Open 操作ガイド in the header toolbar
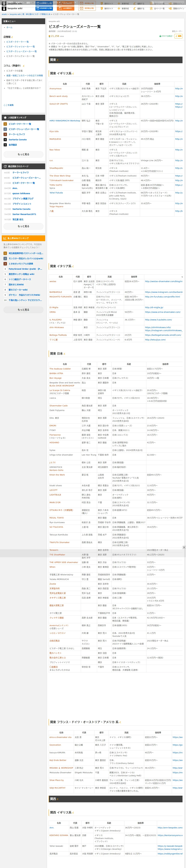This screenshot has width=186, height=868. click(107, 8)
